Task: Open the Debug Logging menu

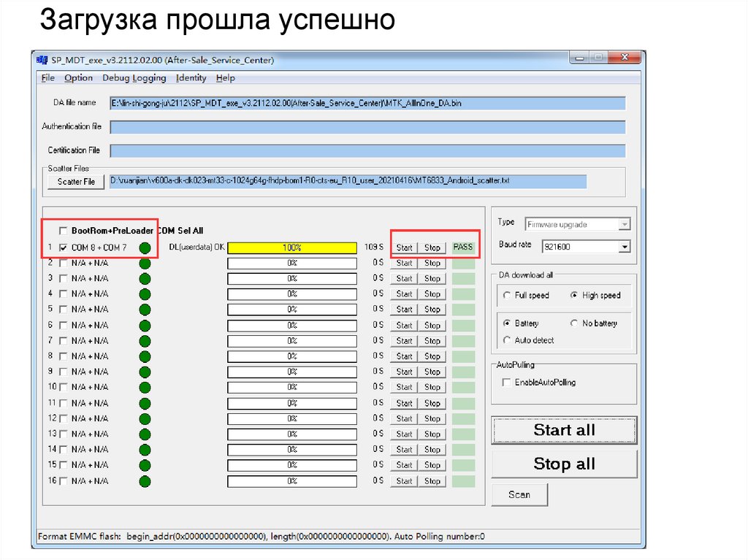Action: pos(134,77)
